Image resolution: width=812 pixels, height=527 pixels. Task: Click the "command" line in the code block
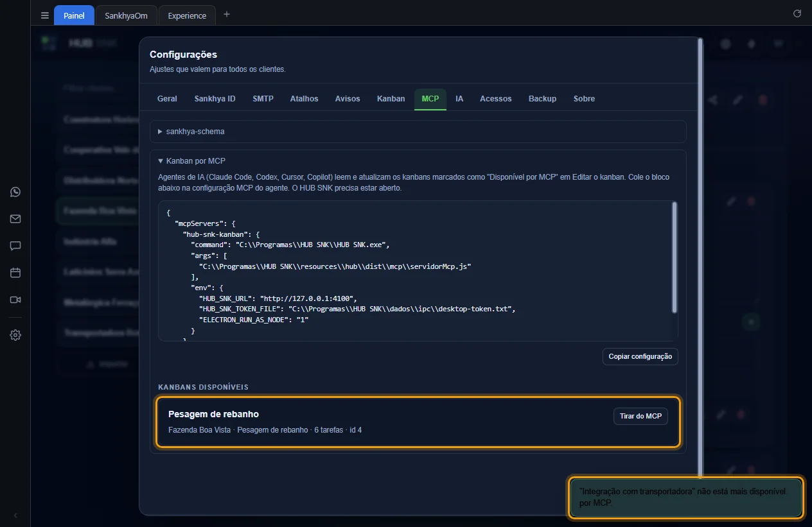coord(290,245)
